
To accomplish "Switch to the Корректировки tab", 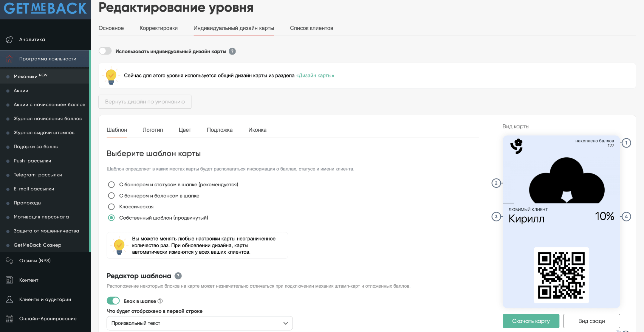I will pos(158,28).
